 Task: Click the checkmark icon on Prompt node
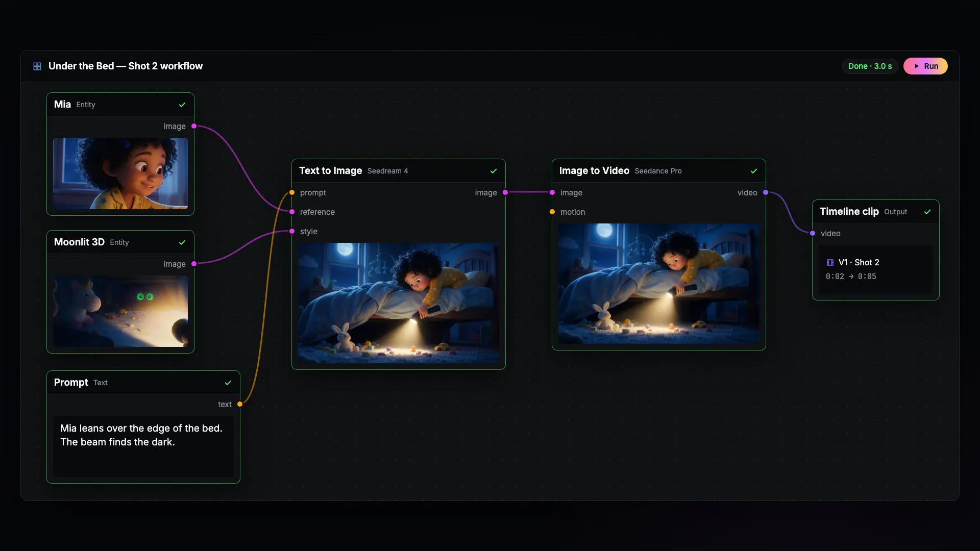point(228,383)
